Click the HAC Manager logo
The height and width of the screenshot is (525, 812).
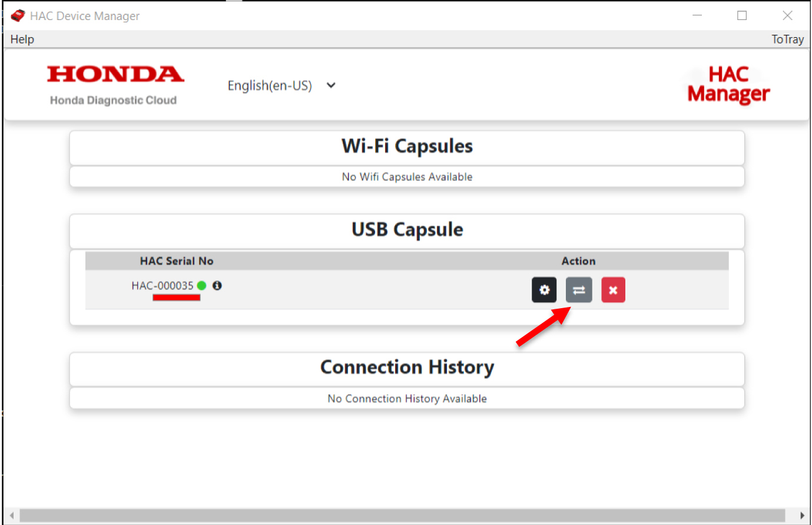(729, 84)
